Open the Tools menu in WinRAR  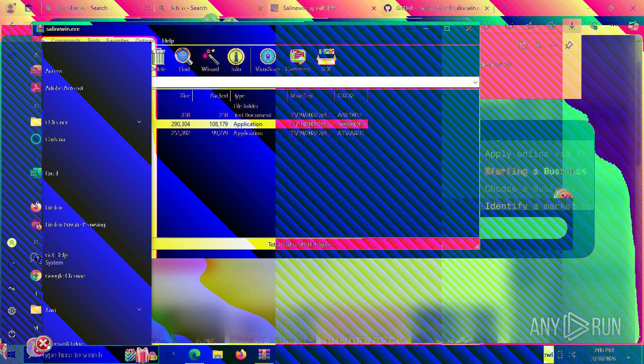(x=93, y=41)
